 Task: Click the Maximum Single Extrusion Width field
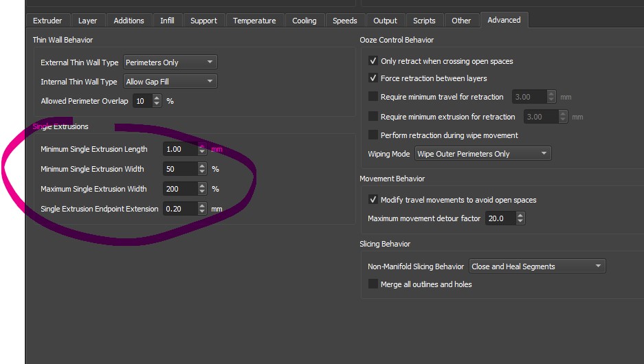click(x=180, y=189)
